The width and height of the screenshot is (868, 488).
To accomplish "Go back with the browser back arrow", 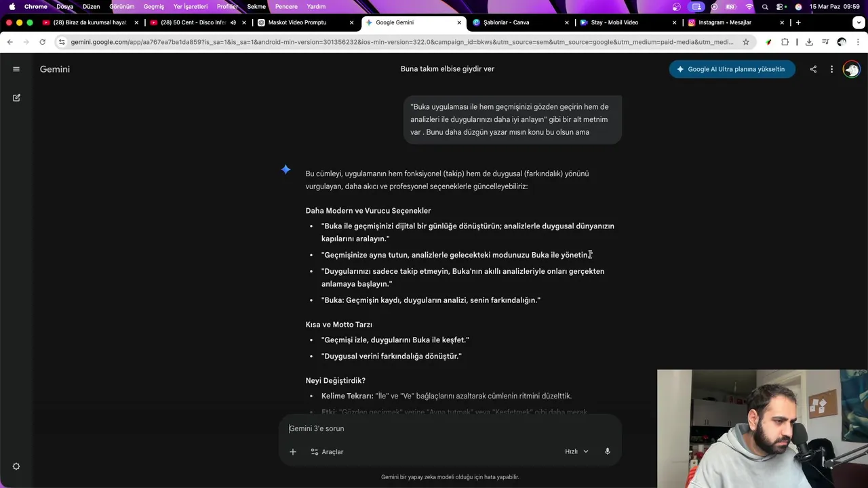I will click(9, 42).
